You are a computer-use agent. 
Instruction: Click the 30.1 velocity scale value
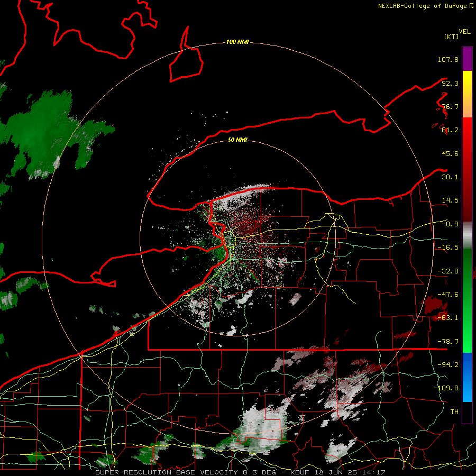pyautogui.click(x=450, y=177)
